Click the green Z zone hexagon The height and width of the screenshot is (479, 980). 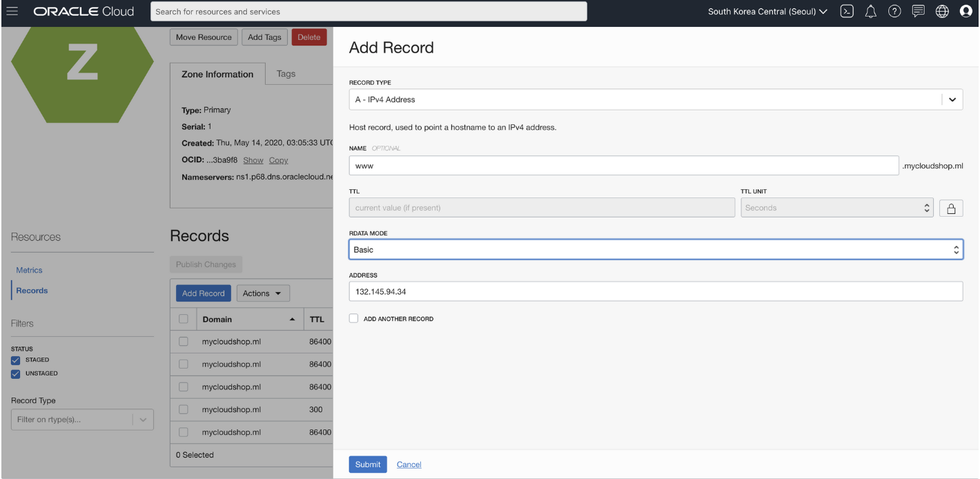pyautogui.click(x=82, y=75)
